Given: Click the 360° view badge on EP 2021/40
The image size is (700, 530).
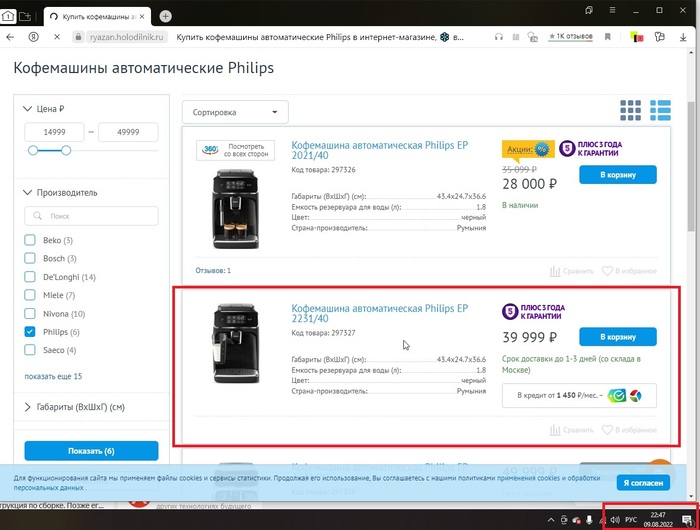Looking at the screenshot, I should point(233,150).
